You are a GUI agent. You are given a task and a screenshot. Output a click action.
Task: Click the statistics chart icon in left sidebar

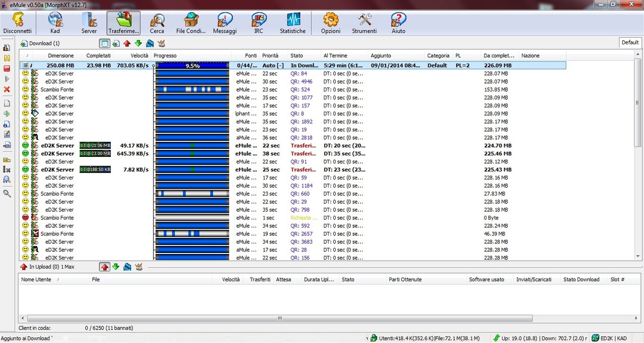[x=7, y=48]
